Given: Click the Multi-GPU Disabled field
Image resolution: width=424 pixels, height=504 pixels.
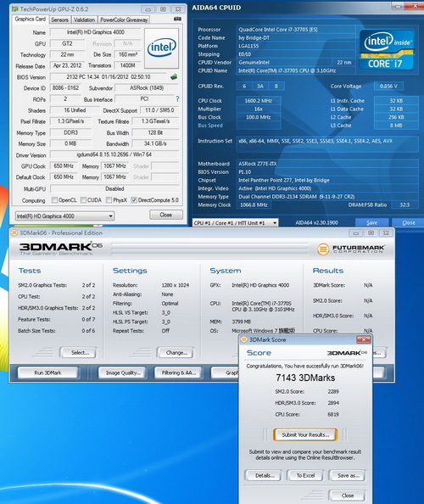Looking at the screenshot, I should [114, 188].
